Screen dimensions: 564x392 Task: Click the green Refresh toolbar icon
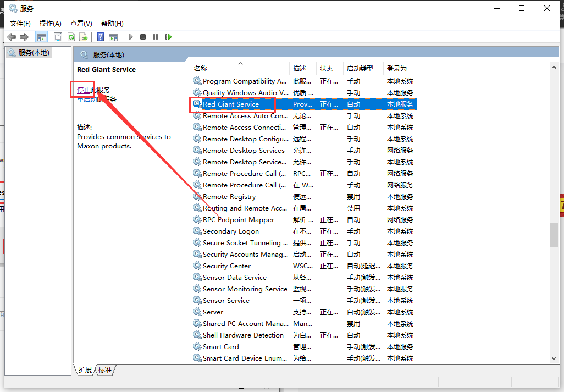[x=71, y=37]
